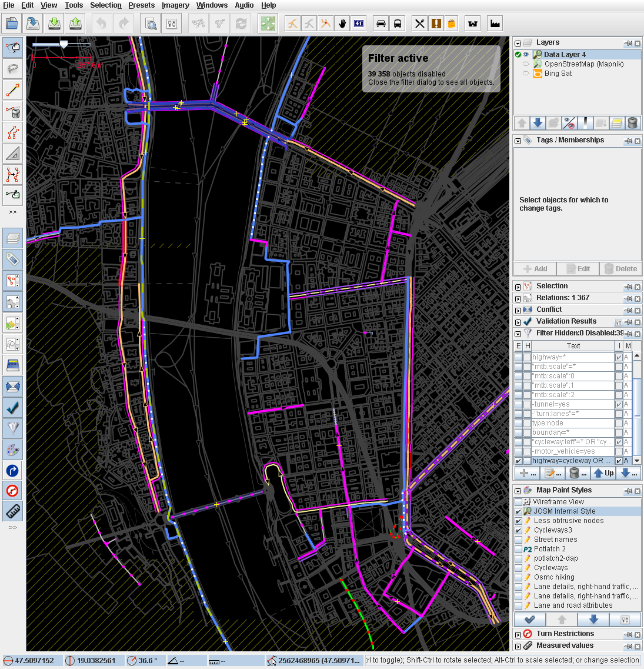The width and height of the screenshot is (644, 669).
Task: Adjust the map zoom slider handle
Action: pos(64,44)
